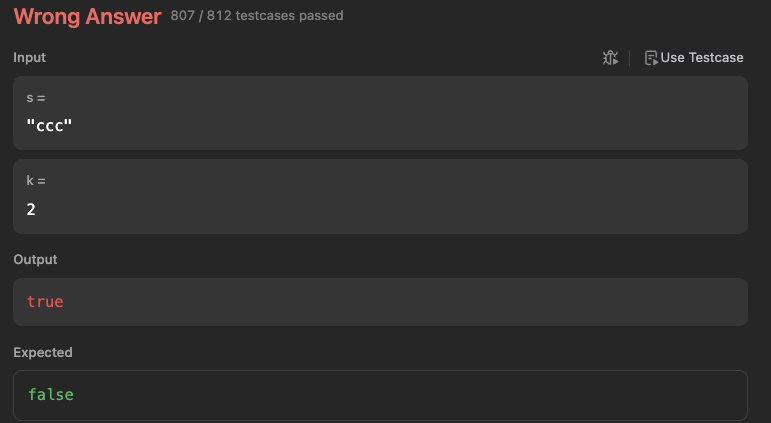
Task: Select the k value 2
Action: point(31,210)
